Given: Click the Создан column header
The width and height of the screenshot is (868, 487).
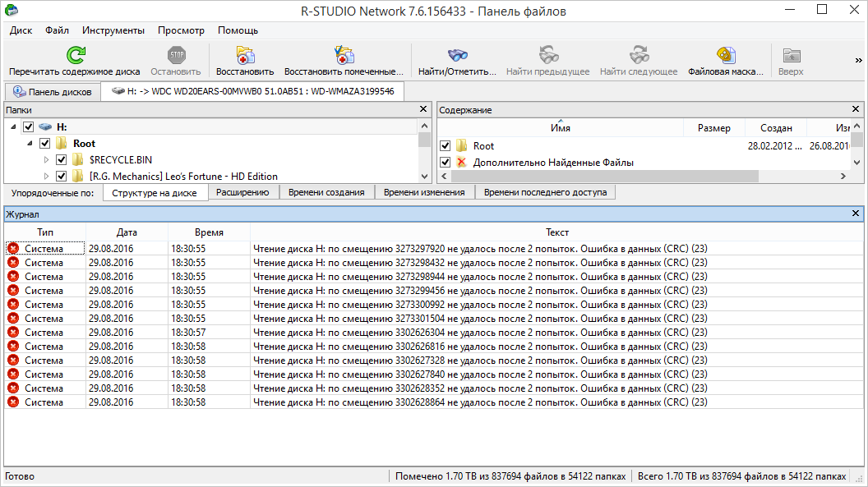Looking at the screenshot, I should 776,128.
